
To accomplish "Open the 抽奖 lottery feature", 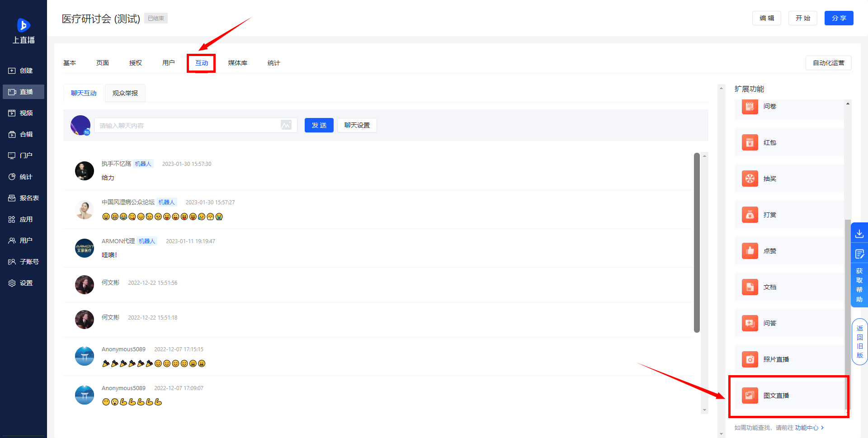I will pos(789,179).
